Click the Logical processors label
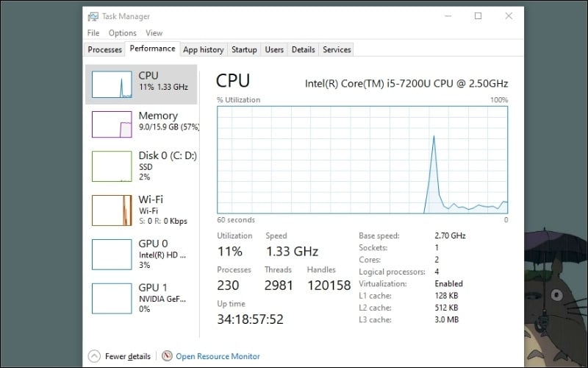The image size is (588, 368). (x=392, y=272)
